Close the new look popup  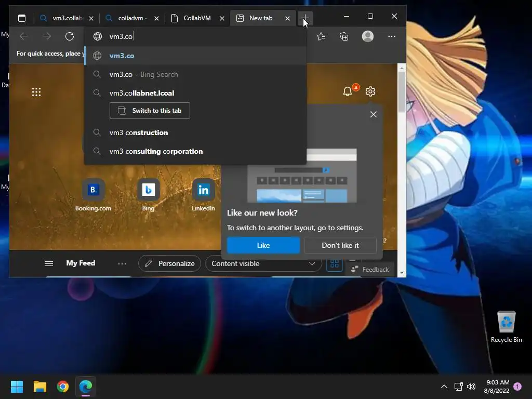[x=373, y=114]
